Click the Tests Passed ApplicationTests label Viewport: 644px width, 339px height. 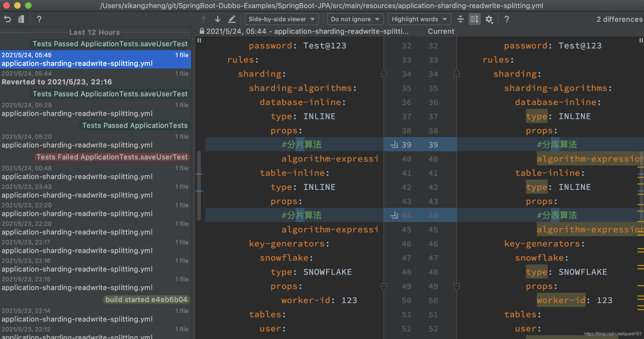(x=135, y=125)
